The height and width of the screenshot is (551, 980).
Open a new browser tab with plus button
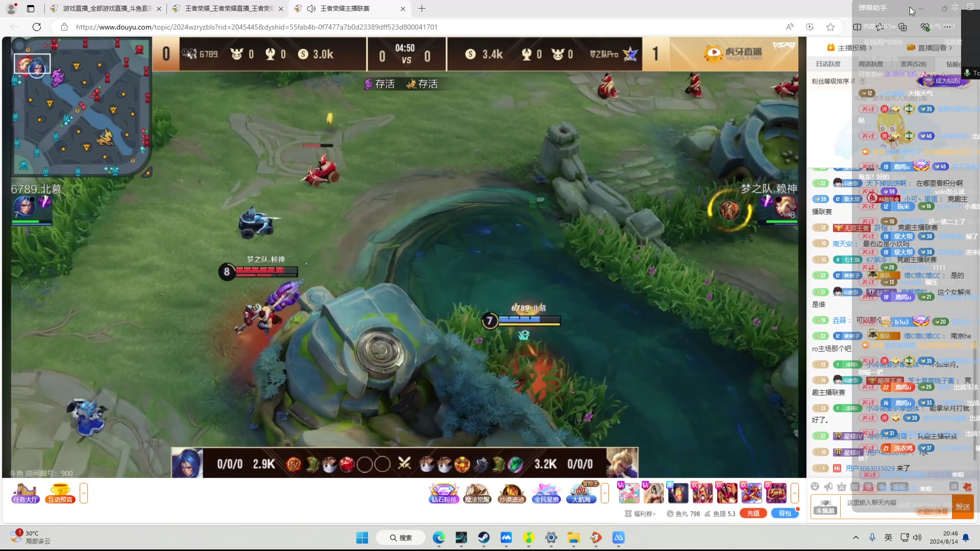pyautogui.click(x=422, y=9)
